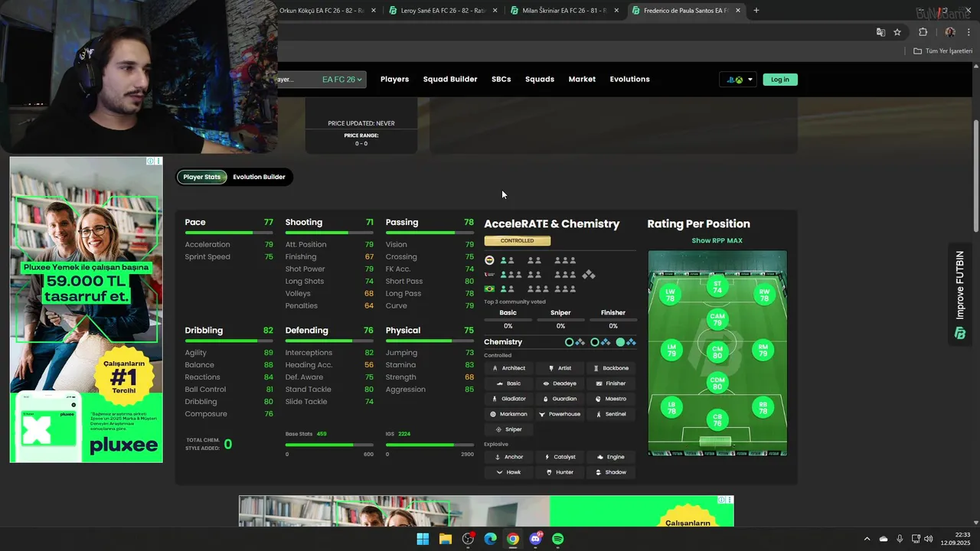Image resolution: width=980 pixels, height=551 pixels.
Task: Open Spotify from the taskbar
Action: click(x=558, y=539)
